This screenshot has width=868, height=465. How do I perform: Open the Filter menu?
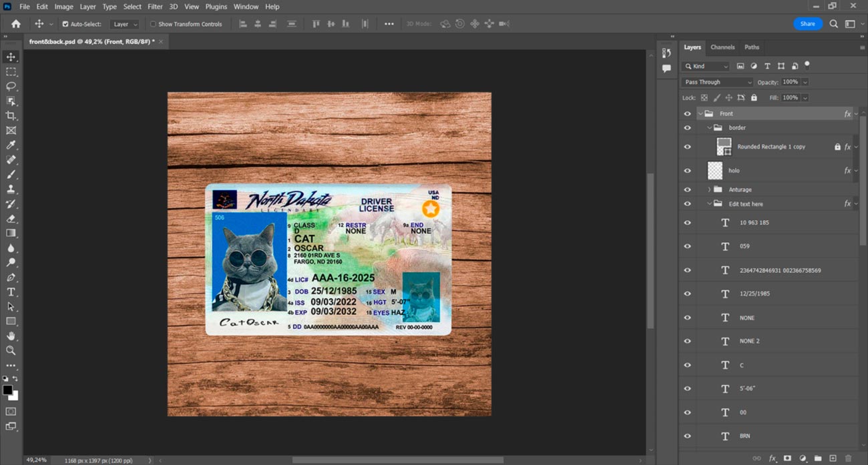[x=155, y=7]
